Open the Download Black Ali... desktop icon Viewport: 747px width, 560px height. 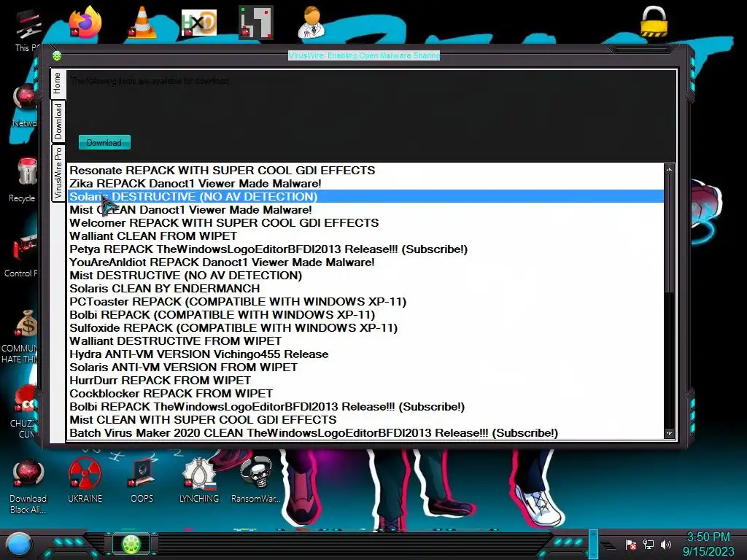[x=28, y=486]
